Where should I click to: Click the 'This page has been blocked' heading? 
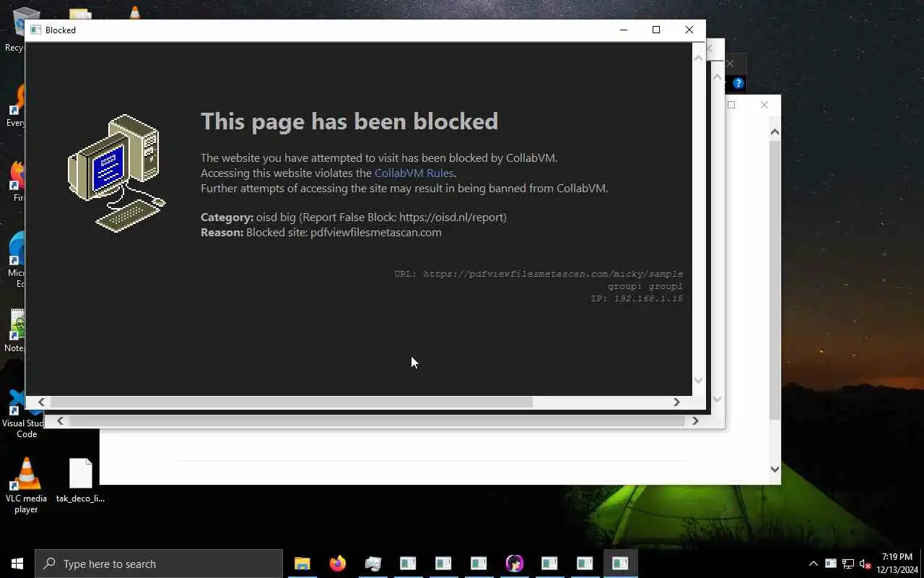click(x=349, y=121)
